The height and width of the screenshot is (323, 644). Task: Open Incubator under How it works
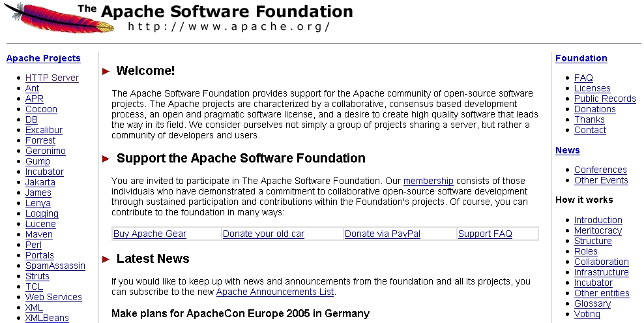593,283
